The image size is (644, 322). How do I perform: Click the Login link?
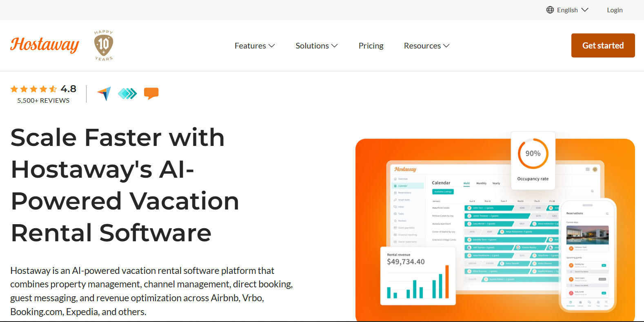pos(615,10)
